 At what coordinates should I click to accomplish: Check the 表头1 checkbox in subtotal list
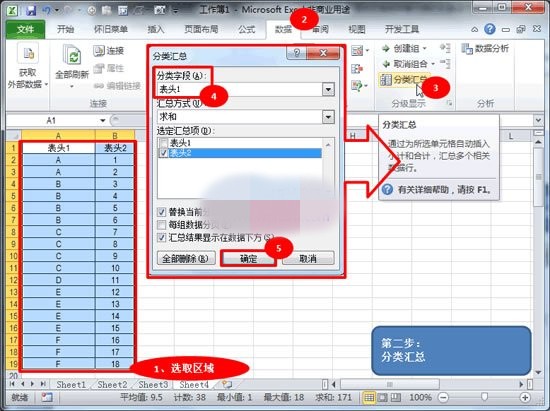pos(163,143)
